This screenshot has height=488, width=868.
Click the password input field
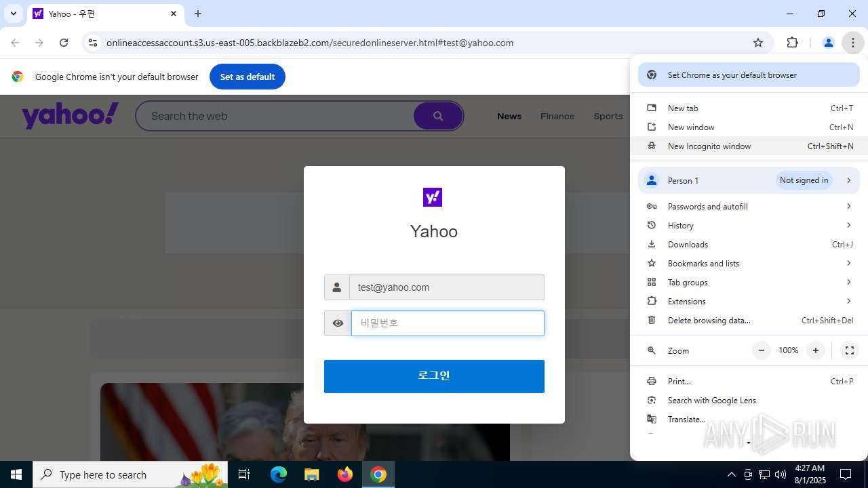[448, 323]
